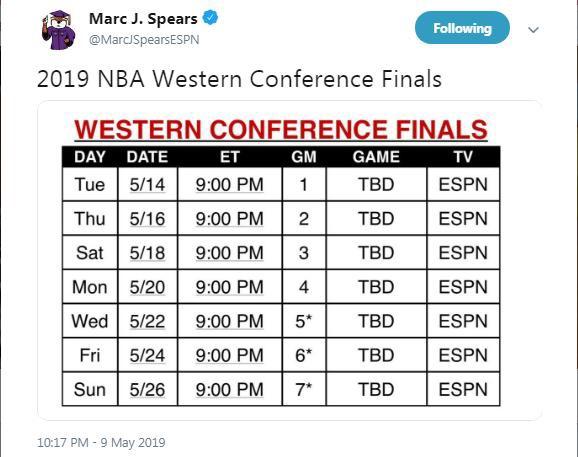Screen dimensions: 578x457
Task: Click the 9:00 PM time for Thursday
Action: [230, 219]
